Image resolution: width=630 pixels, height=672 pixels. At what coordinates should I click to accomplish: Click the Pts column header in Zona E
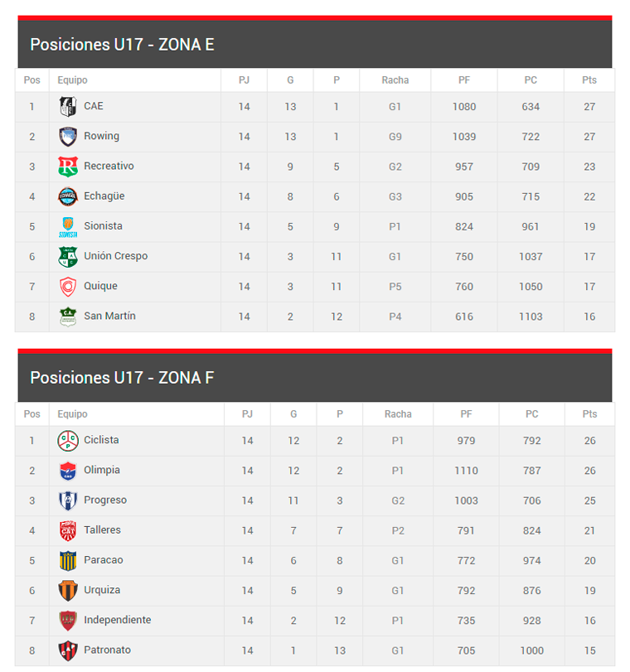[x=589, y=80]
